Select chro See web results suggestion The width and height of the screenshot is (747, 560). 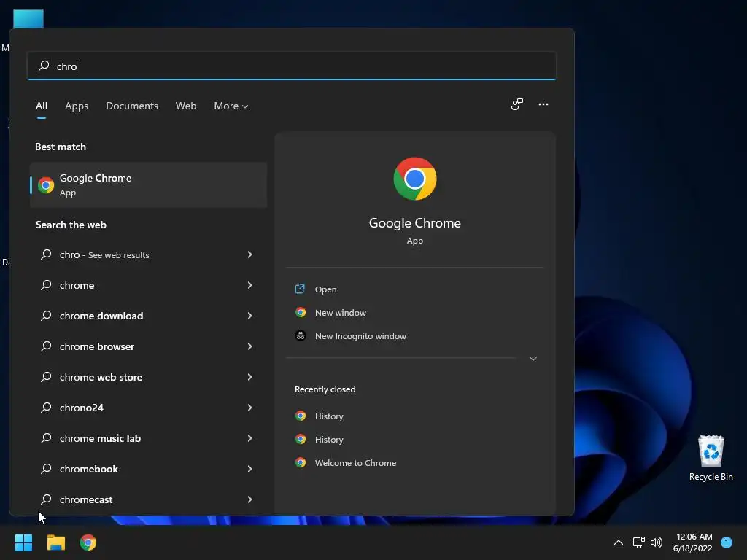coord(104,254)
